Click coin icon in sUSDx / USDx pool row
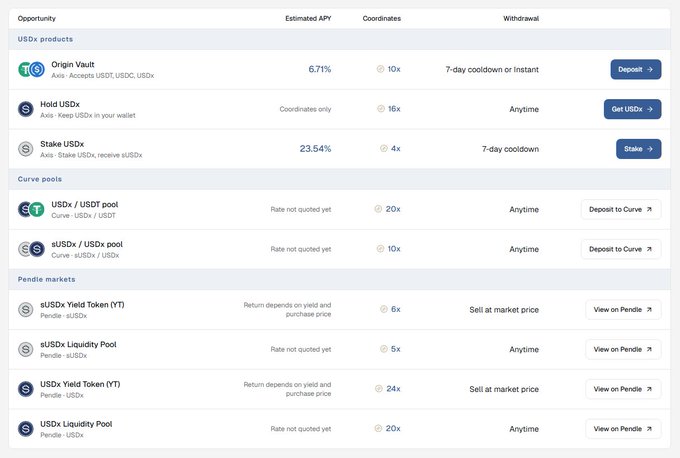 click(380, 249)
